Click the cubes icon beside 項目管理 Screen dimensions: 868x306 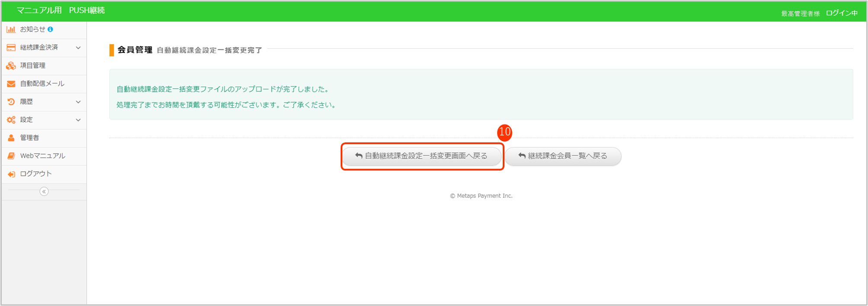(11, 66)
